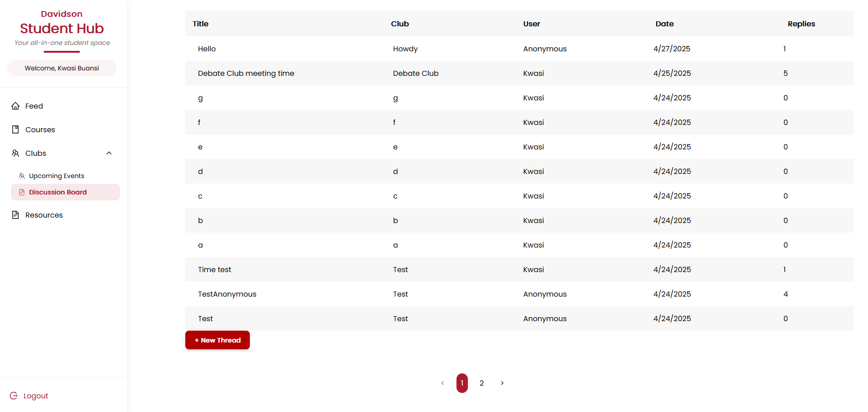Go to next page arrow
Viewport: 868px width, 412px height.
tap(502, 383)
